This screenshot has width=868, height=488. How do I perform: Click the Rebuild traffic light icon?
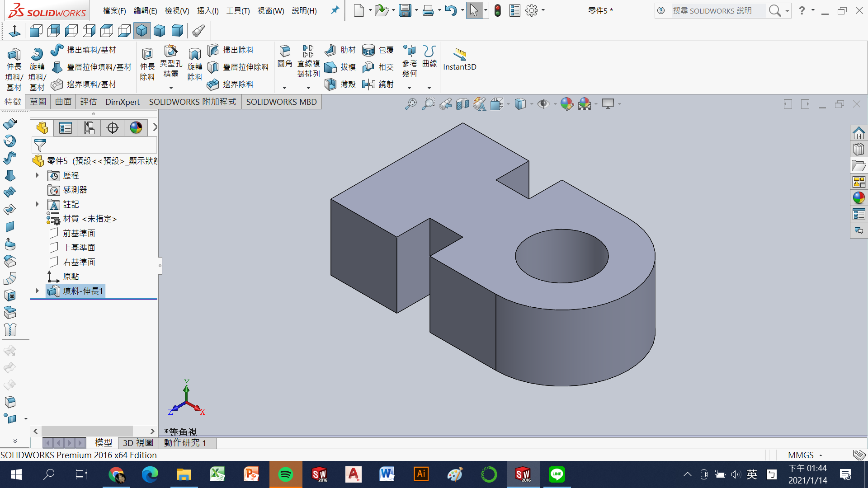click(498, 10)
